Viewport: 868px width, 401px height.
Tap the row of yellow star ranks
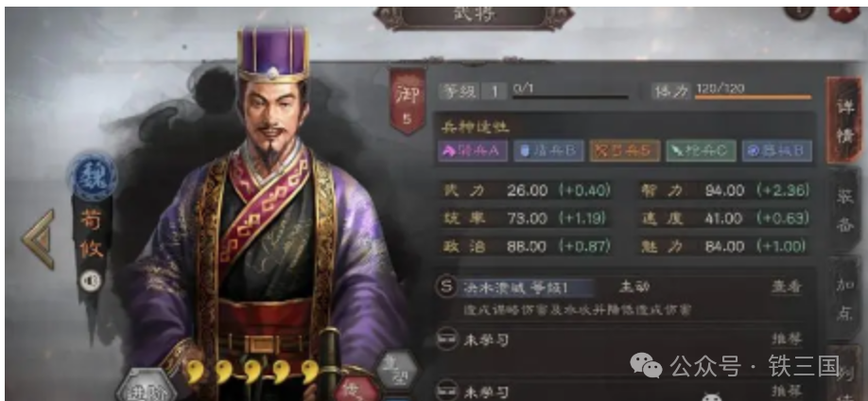(x=253, y=372)
